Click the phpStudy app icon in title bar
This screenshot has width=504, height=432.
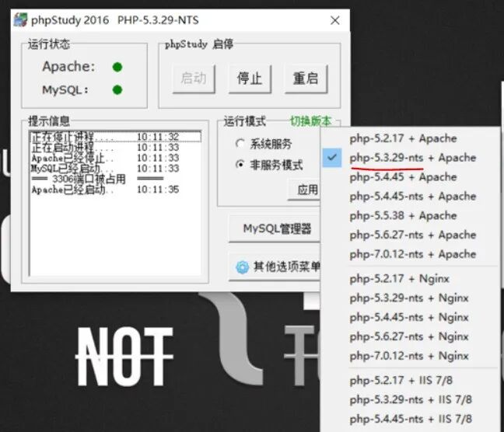point(20,20)
